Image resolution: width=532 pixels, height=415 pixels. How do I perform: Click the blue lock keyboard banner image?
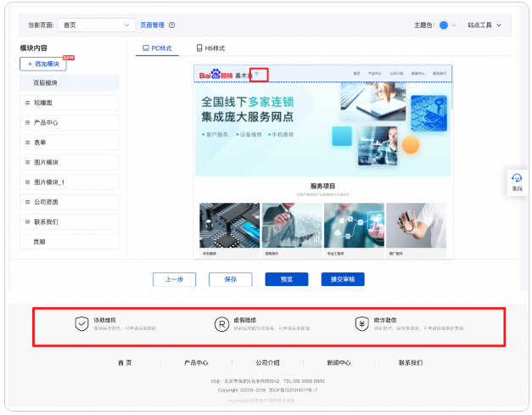click(x=428, y=114)
